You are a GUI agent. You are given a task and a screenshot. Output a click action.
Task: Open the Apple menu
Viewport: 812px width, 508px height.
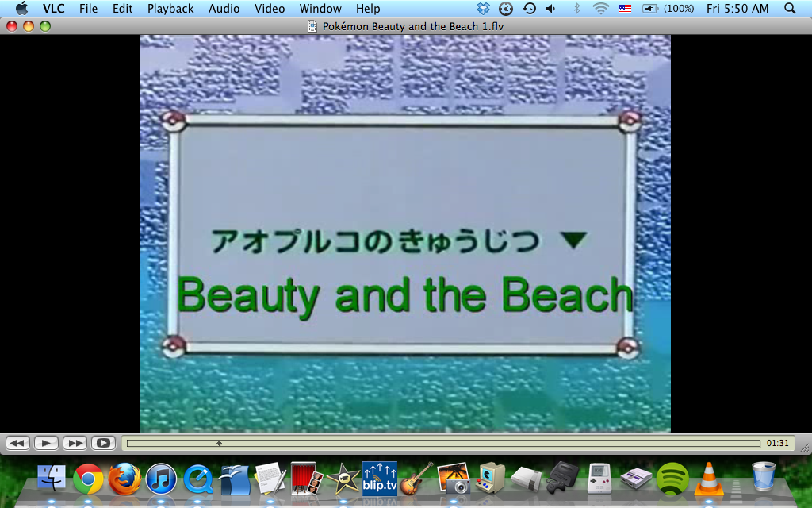21,8
